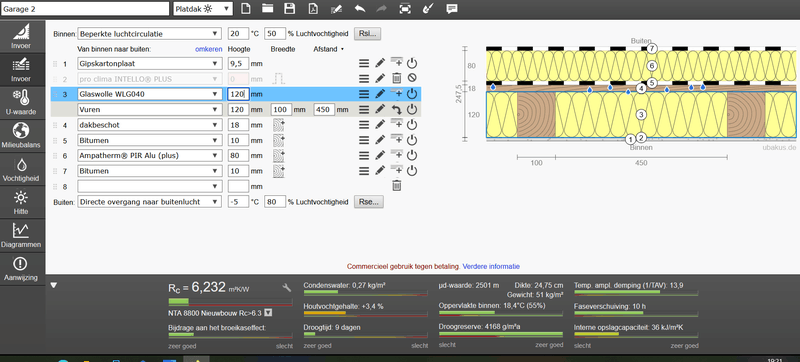Open the Milieubalans sidebar tab
The image size is (800, 362).
[21, 135]
